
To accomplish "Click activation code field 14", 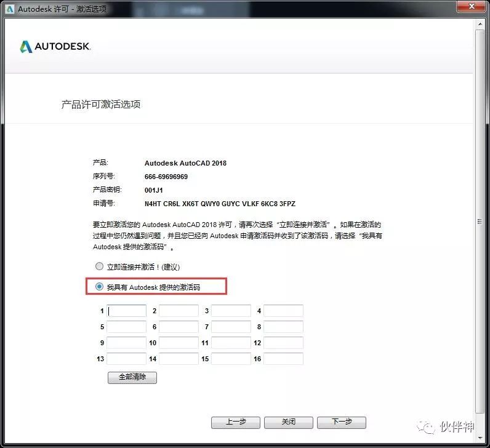I will pyautogui.click(x=179, y=359).
